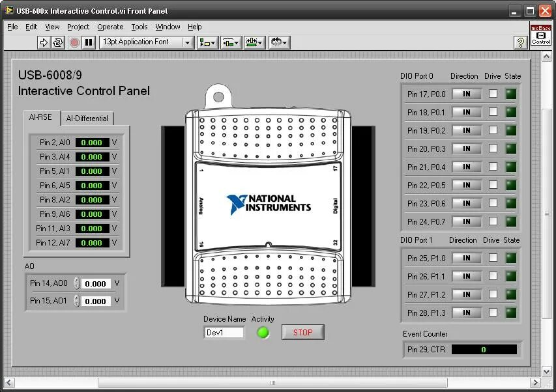The height and width of the screenshot is (392, 556).
Task: Open the Project menu
Action: (x=78, y=27)
